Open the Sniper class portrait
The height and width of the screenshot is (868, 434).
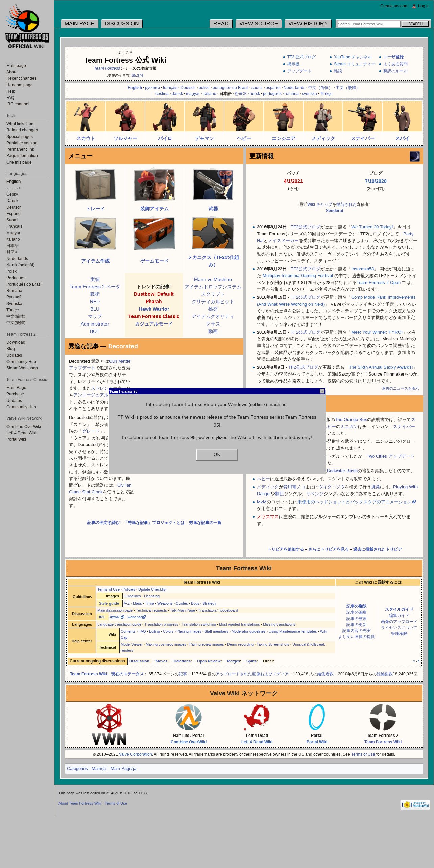coord(362,117)
